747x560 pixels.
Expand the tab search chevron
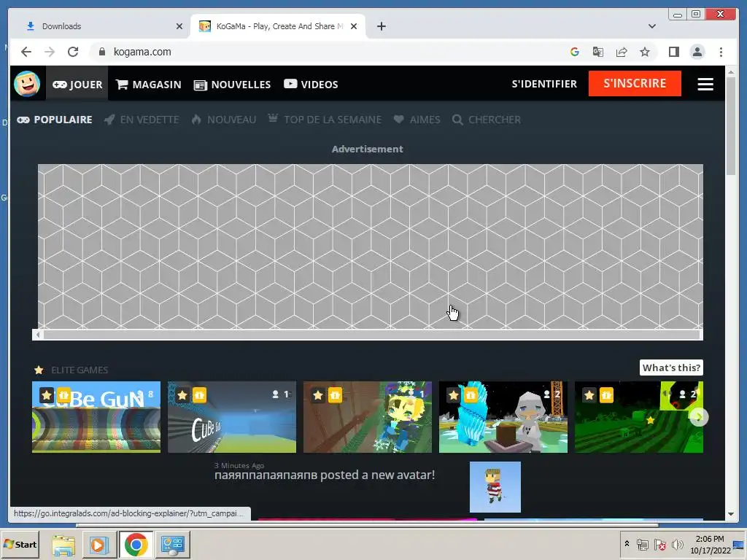[651, 26]
